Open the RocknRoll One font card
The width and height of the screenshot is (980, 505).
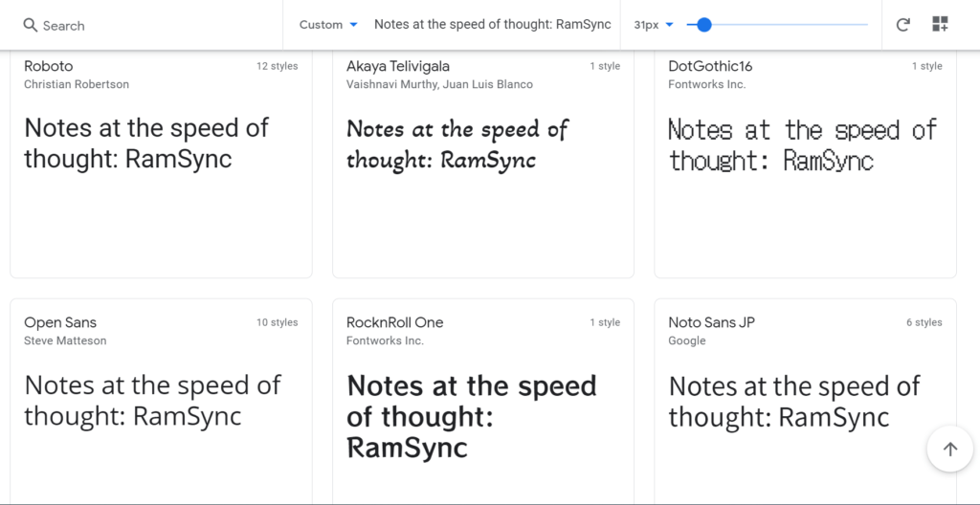pyautogui.click(x=483, y=402)
